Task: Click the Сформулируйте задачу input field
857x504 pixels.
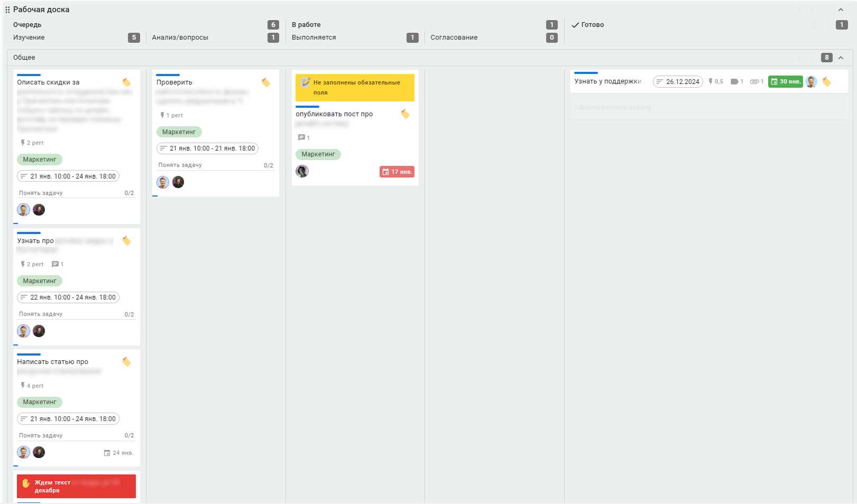Action: click(709, 107)
